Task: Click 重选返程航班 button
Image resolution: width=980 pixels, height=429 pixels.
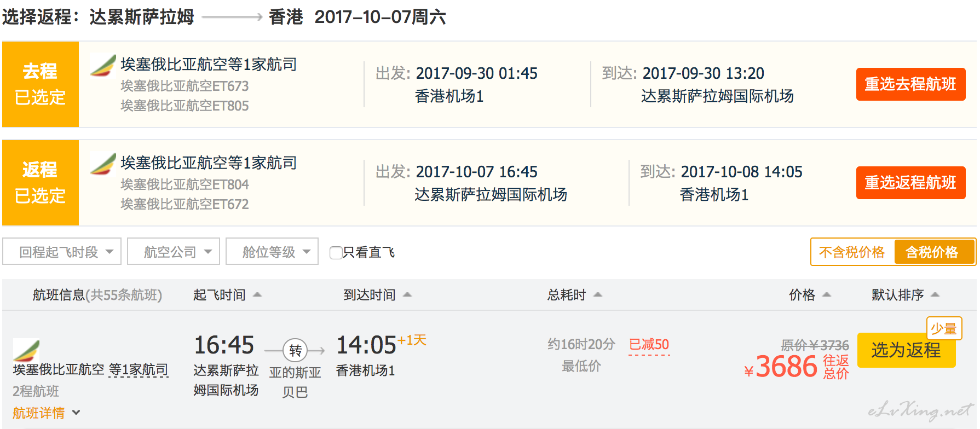Action: pos(910,183)
